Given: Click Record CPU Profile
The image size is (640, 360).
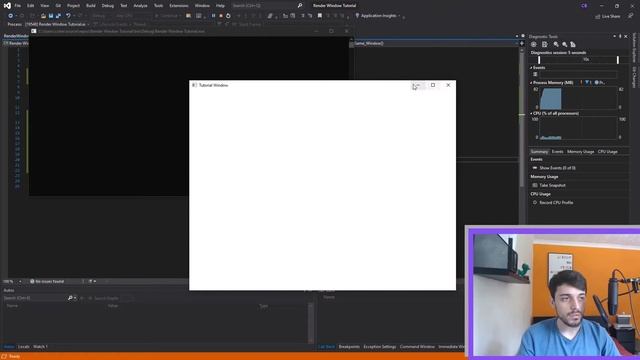Looking at the screenshot, I should pyautogui.click(x=556, y=202).
